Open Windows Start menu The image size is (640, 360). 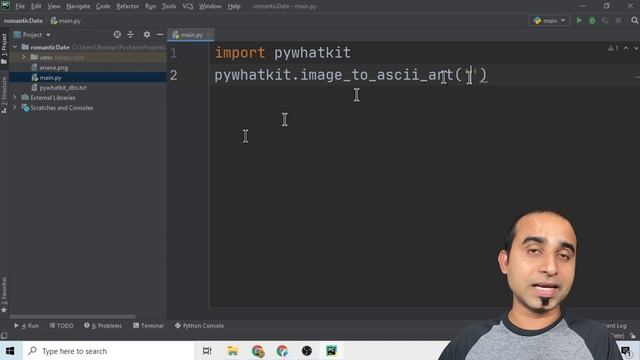click(x=10, y=351)
